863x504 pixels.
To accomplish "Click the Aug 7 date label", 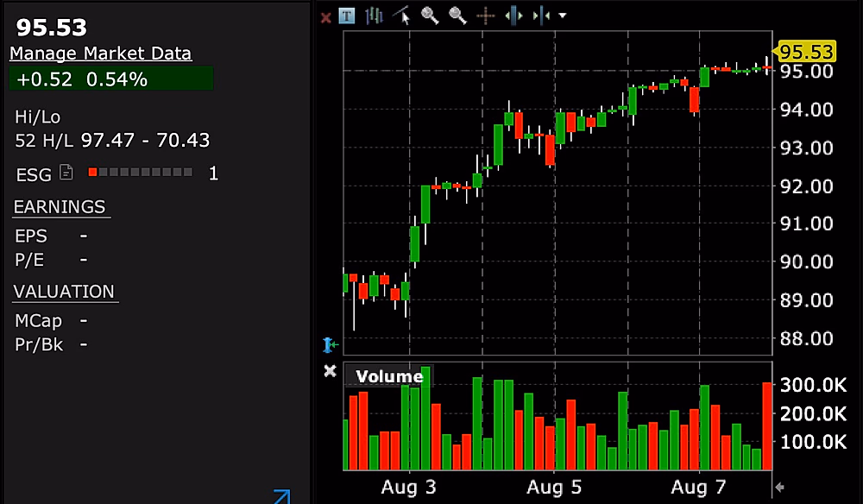I will [698, 487].
